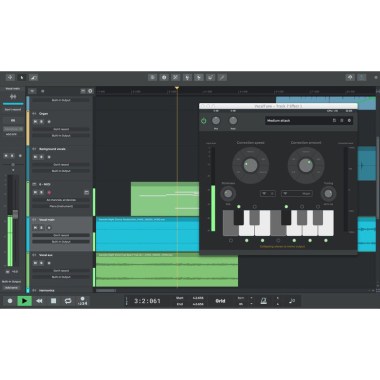Toggle the green power button of VocalTune
Viewport: 380px width, 380px height.
(203, 121)
